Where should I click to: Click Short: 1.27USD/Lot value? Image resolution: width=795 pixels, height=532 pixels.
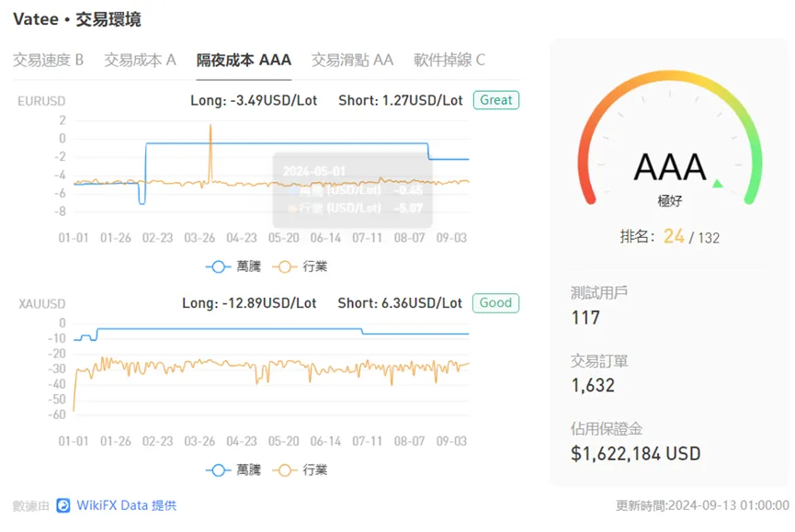pyautogui.click(x=401, y=100)
